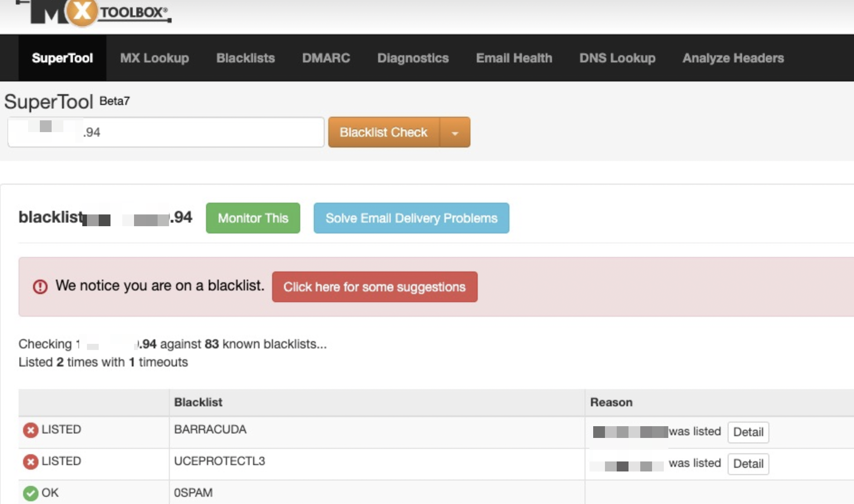Go to the DMARC tab
This screenshot has width=854, height=504.
coord(326,58)
